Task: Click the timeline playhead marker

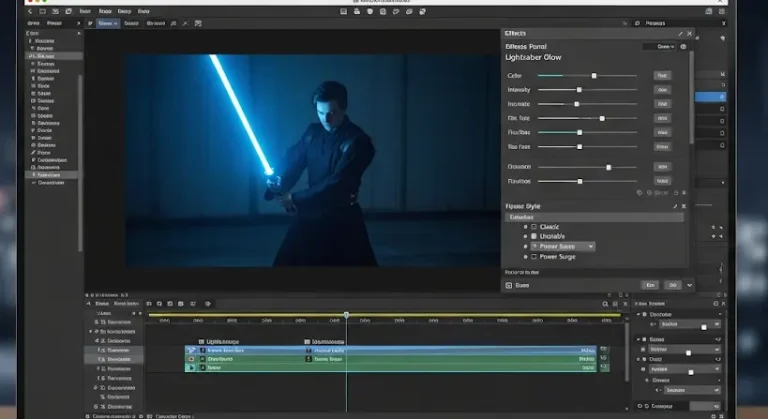Action: (346, 315)
